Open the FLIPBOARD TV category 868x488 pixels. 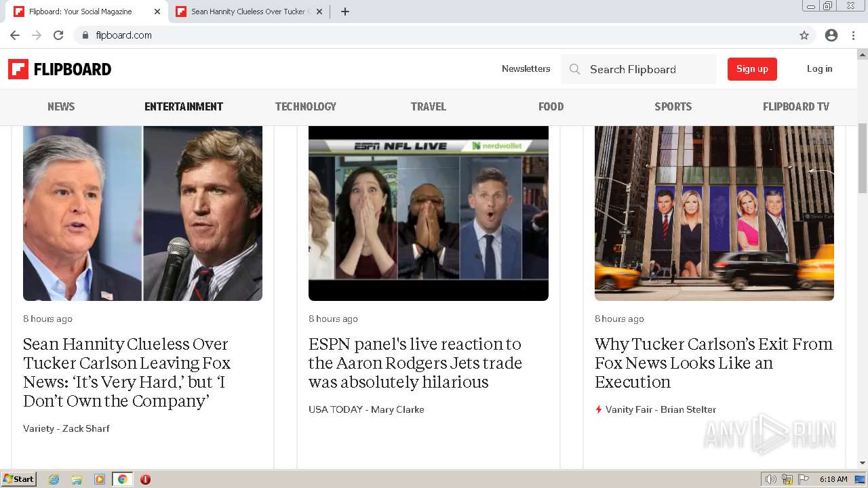796,106
